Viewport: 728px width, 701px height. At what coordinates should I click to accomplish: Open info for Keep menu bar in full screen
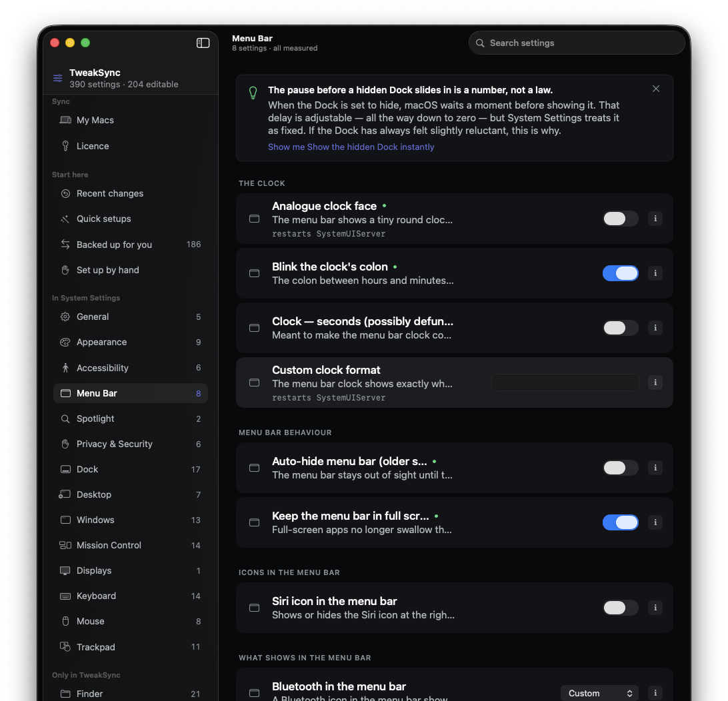pos(655,522)
